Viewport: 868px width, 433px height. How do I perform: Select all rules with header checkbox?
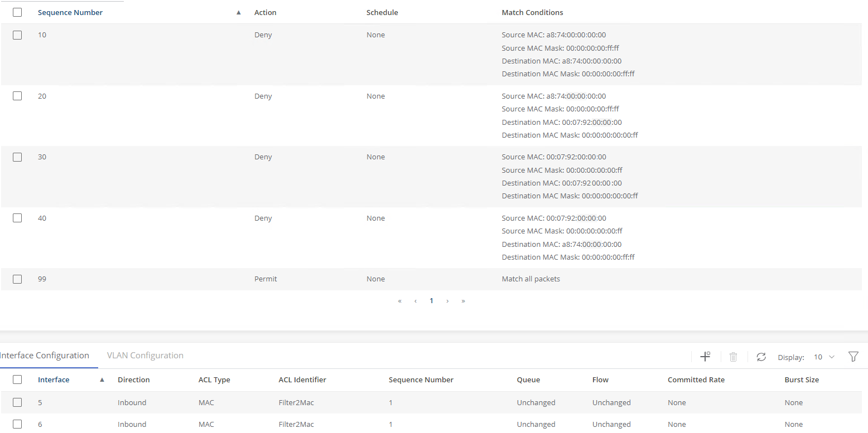(17, 12)
